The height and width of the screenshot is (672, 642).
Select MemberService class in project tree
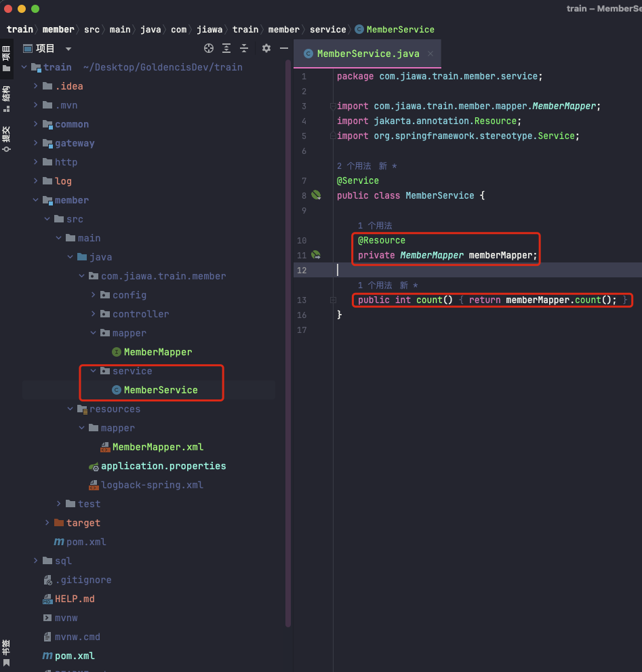point(161,390)
